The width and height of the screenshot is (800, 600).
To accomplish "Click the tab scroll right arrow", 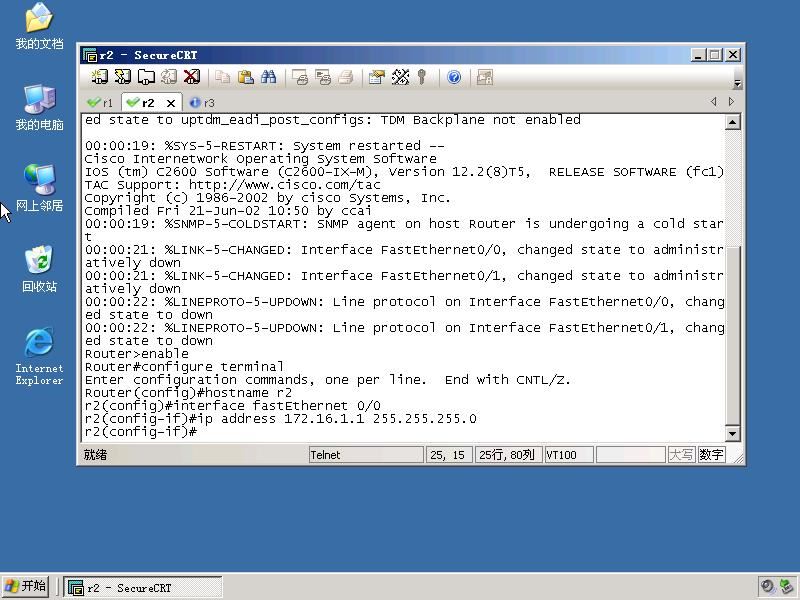I will (x=731, y=102).
